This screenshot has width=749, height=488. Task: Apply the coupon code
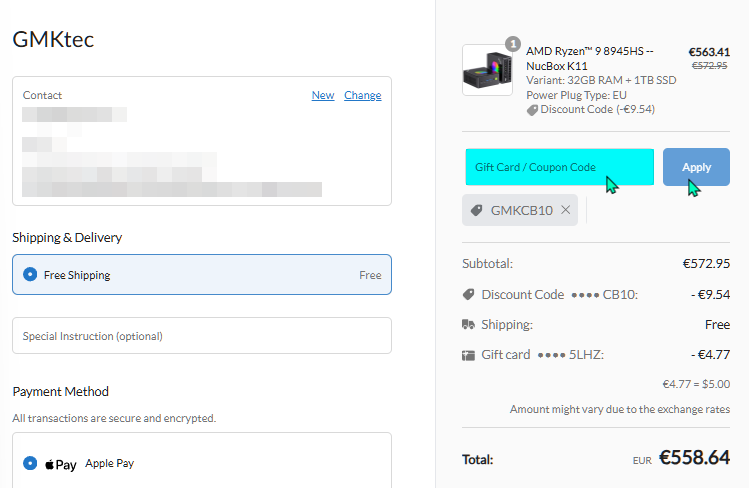tap(696, 167)
